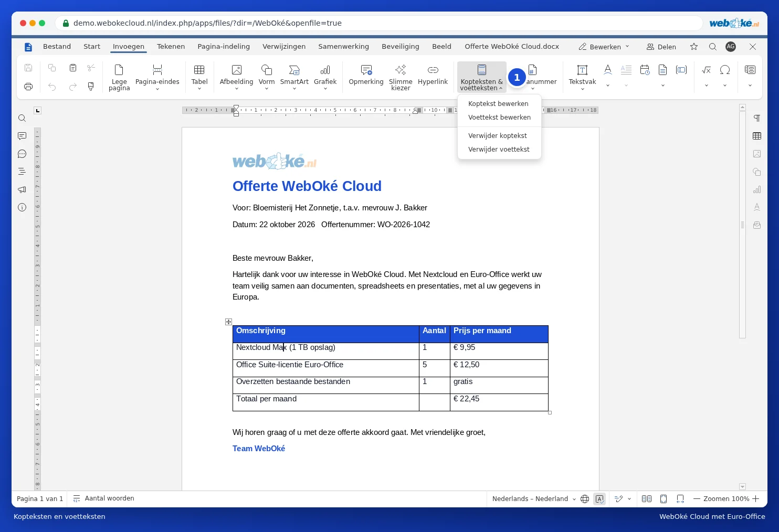Expand the Pagina-eindes dropdown
Image resolution: width=779 pixels, height=532 pixels.
(157, 77)
